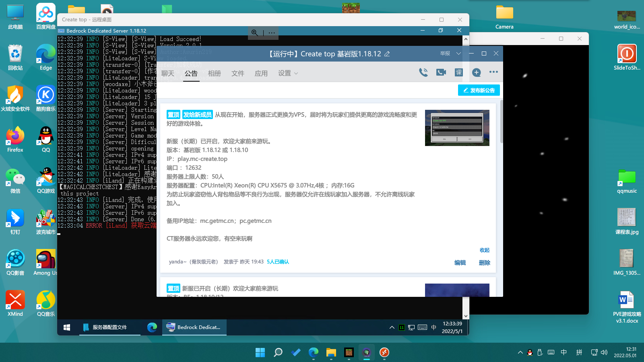Edit group name with the pencil icon
This screenshot has height=362, width=644.
pos(387,54)
